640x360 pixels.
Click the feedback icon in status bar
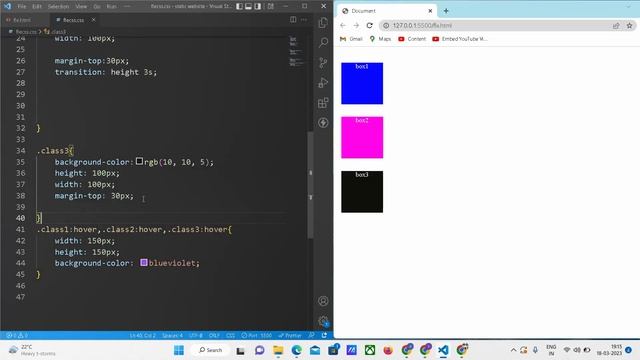(x=311, y=336)
